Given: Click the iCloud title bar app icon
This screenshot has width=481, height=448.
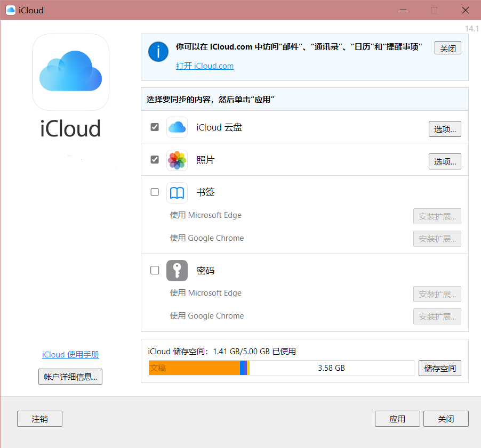Looking at the screenshot, I should 11,10.
